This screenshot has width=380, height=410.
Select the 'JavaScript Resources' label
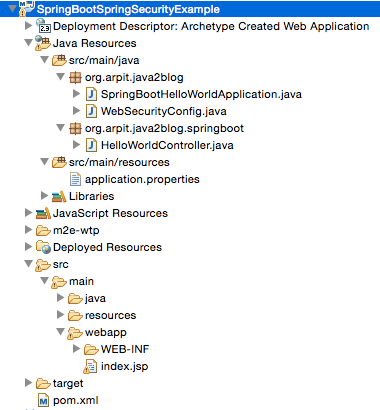pos(110,214)
